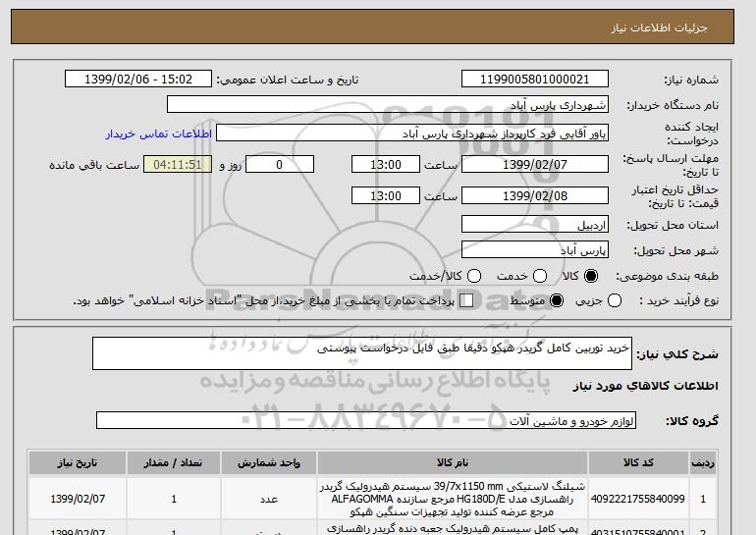Click the need date 1399/02/07 in row 1
Screen dimensions: 756x535
tap(78, 499)
